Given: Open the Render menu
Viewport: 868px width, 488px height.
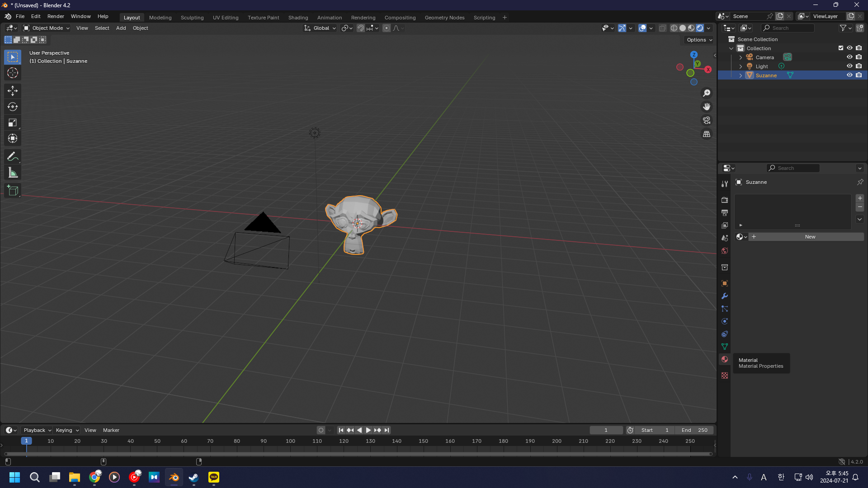Looking at the screenshot, I should pos(56,16).
